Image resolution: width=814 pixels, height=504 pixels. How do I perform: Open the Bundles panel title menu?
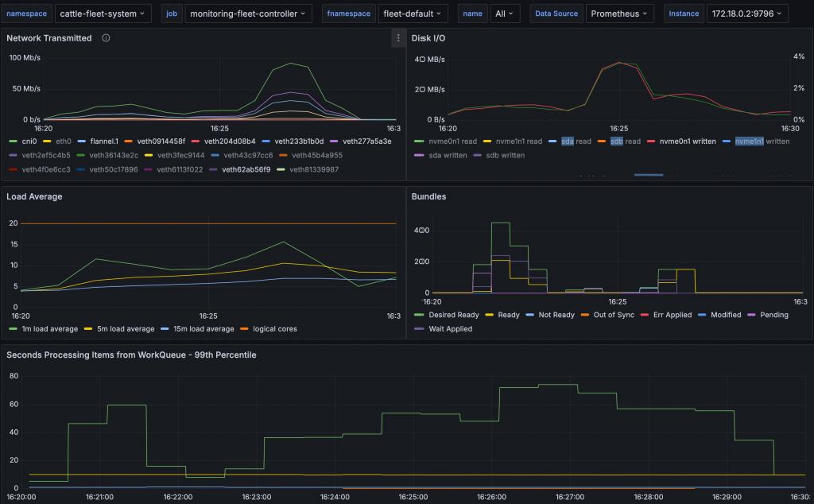coord(428,196)
